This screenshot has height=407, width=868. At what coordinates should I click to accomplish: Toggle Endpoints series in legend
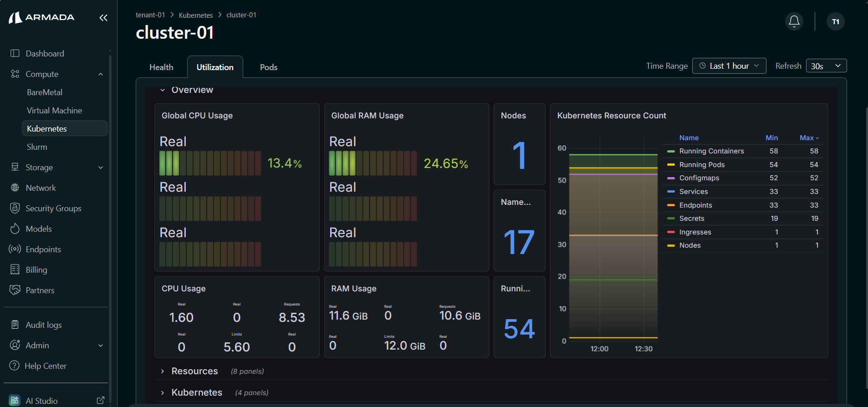coord(695,205)
